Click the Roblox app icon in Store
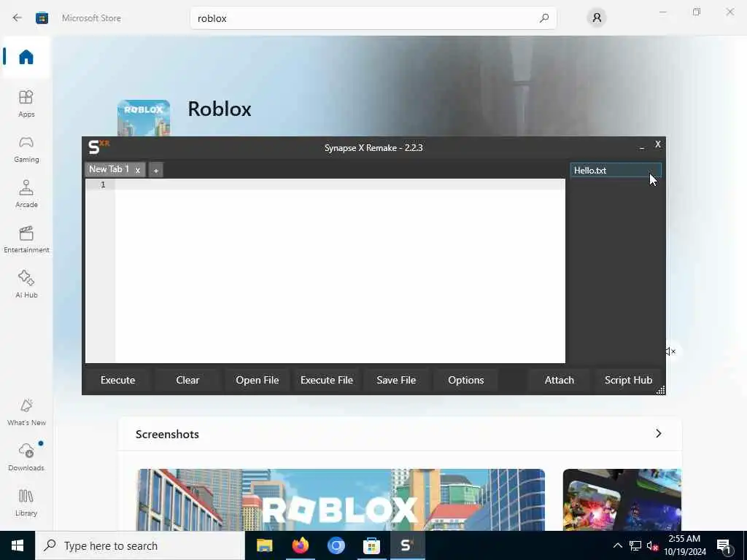The width and height of the screenshot is (747, 560). click(144, 118)
